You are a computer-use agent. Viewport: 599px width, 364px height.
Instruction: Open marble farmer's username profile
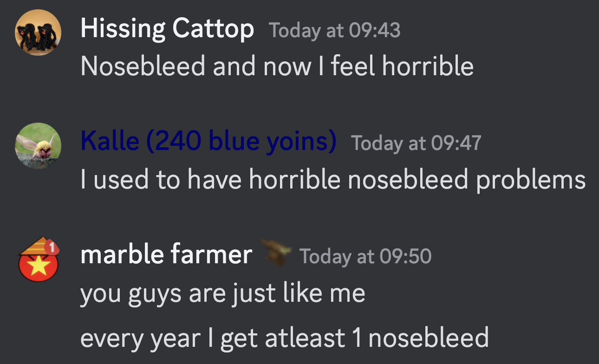click(x=166, y=254)
